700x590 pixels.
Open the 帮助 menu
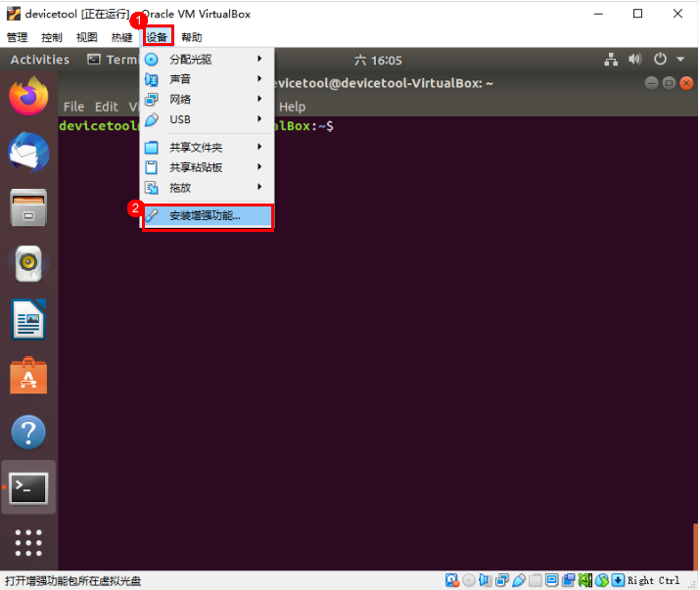pos(192,37)
